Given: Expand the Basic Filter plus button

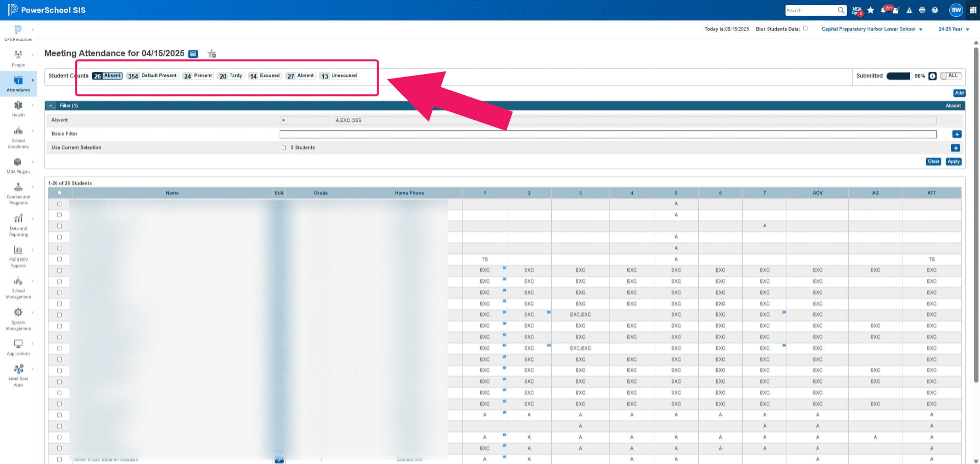Looking at the screenshot, I should pyautogui.click(x=957, y=134).
